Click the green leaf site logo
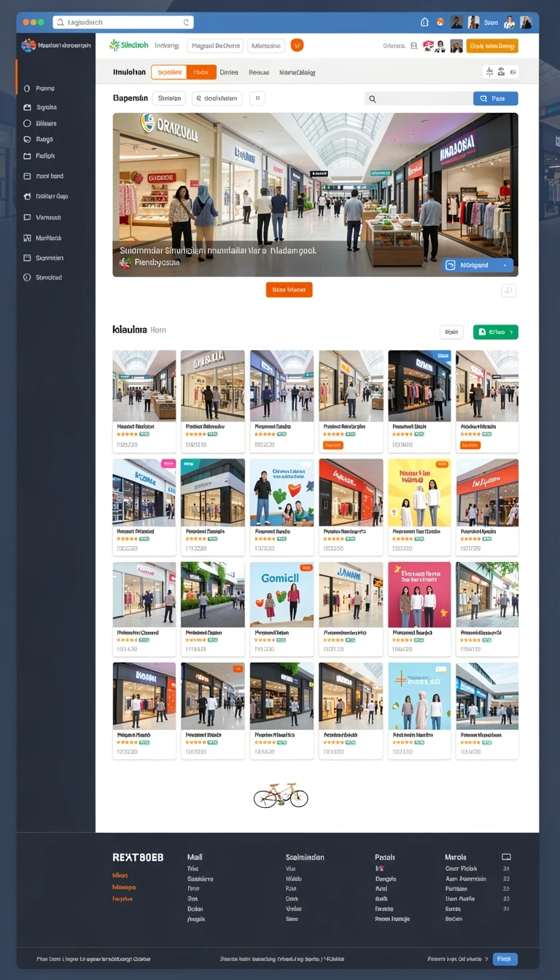Viewport: 560px width, 980px height. [114, 45]
